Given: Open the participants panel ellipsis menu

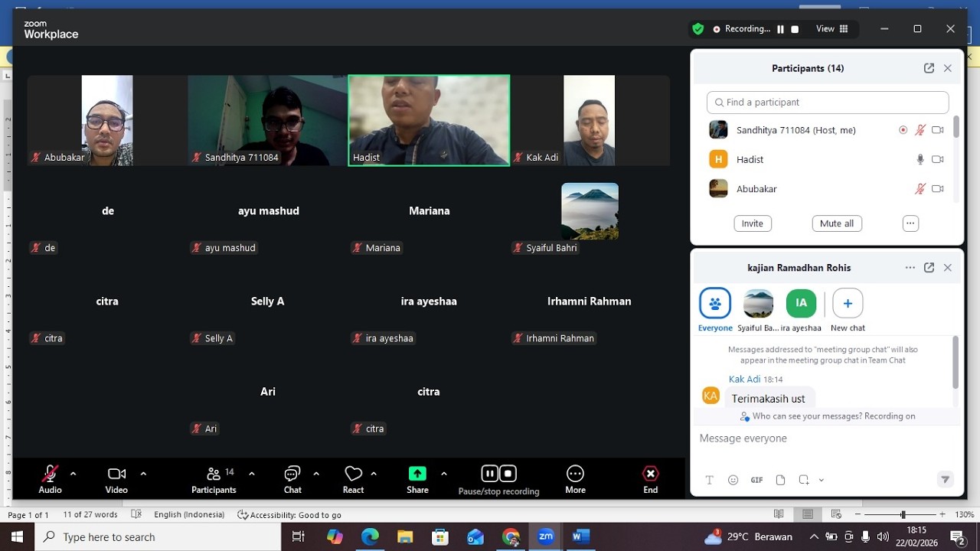Looking at the screenshot, I should pyautogui.click(x=910, y=223).
